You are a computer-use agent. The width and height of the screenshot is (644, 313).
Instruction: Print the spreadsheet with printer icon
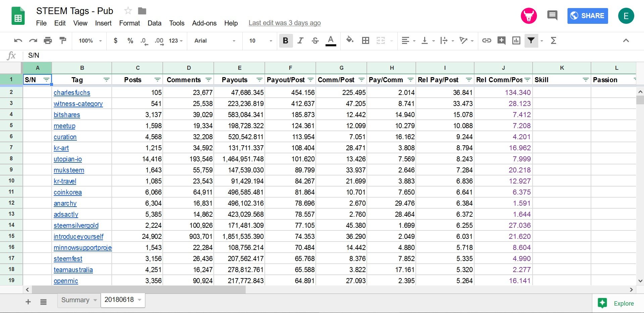48,41
